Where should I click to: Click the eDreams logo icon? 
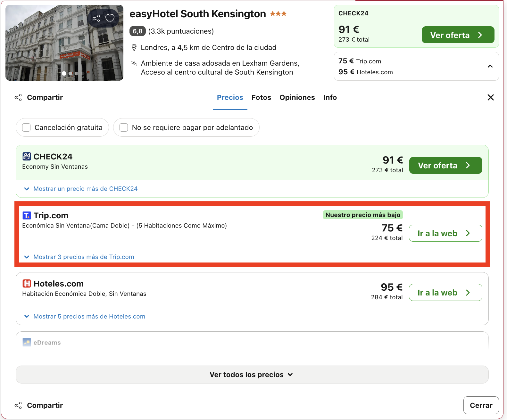click(27, 343)
